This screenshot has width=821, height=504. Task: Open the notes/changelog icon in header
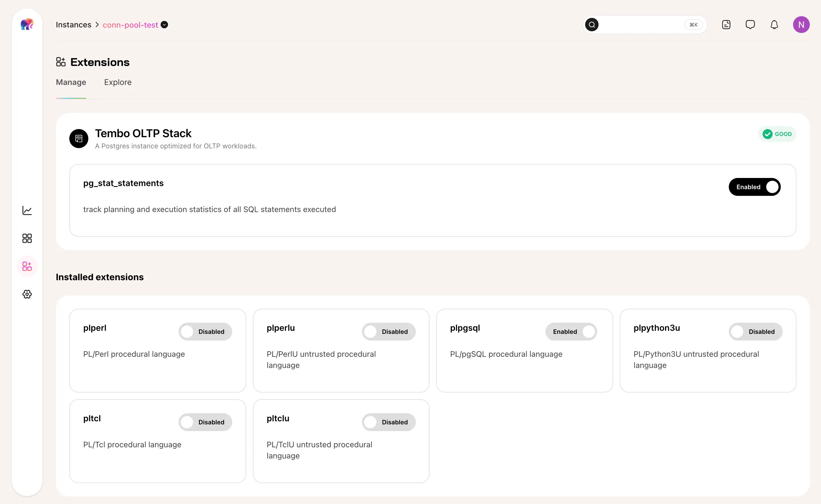pyautogui.click(x=726, y=25)
